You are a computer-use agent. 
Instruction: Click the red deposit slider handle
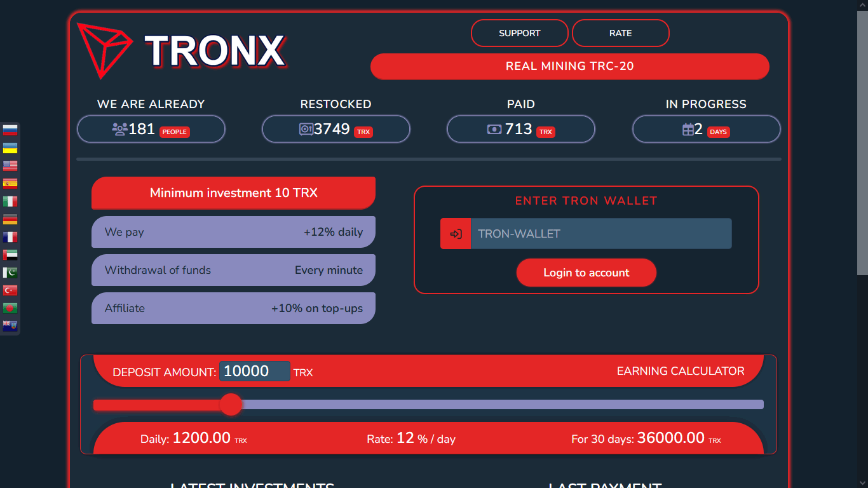[x=231, y=405]
